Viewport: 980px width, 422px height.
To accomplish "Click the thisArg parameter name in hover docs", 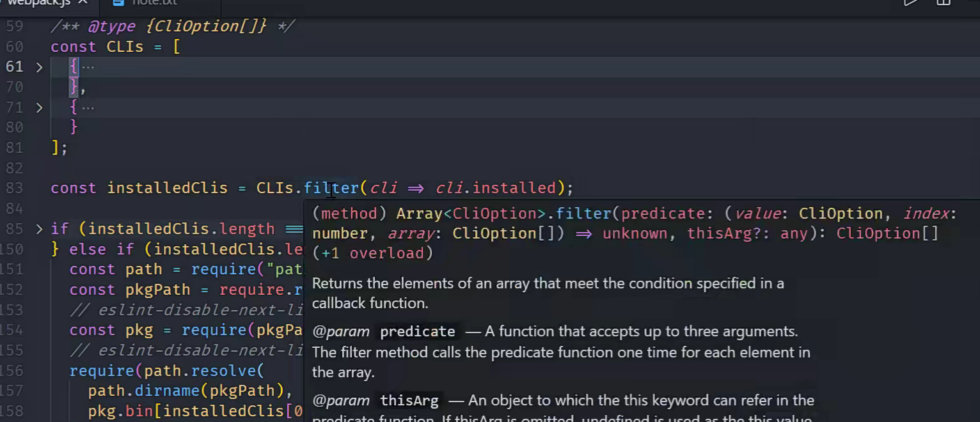I will point(409,401).
